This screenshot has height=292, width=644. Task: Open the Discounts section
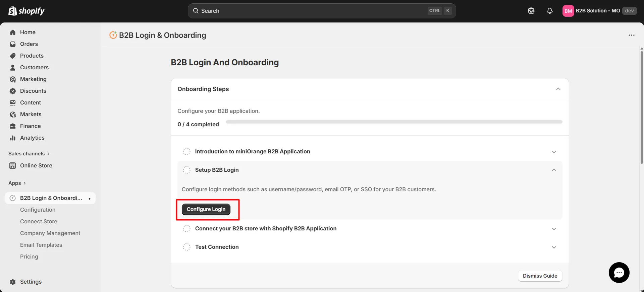[33, 91]
